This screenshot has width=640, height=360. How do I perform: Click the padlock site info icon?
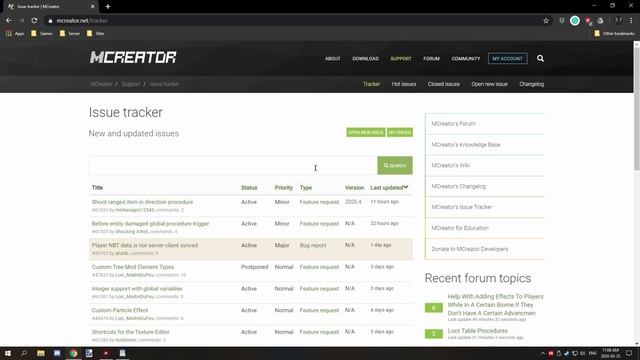pyautogui.click(x=50, y=21)
